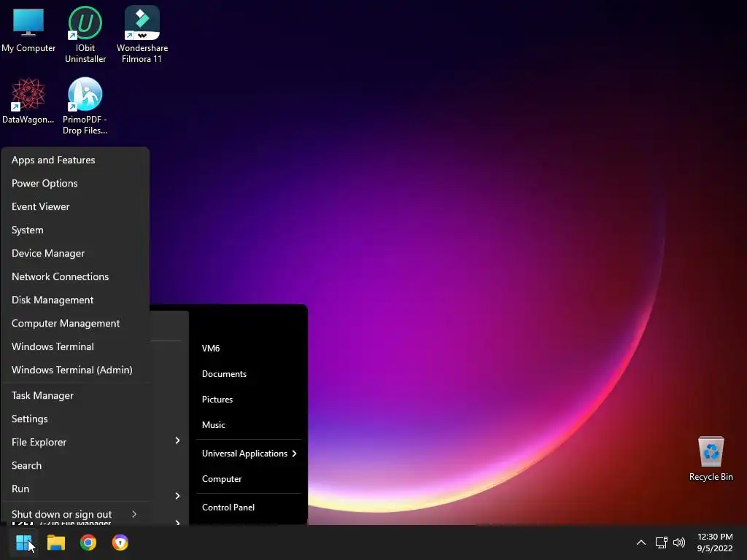Open Task Manager

pyautogui.click(x=75, y=396)
